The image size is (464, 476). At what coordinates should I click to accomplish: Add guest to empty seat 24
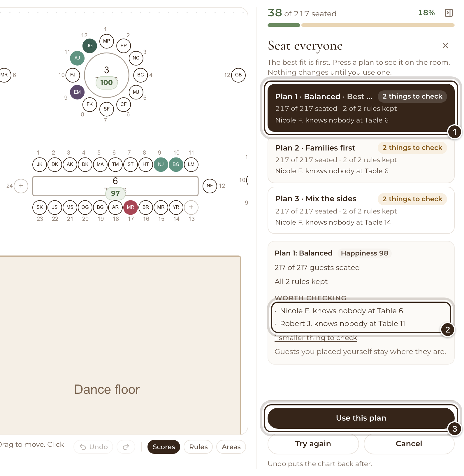pos(21,186)
